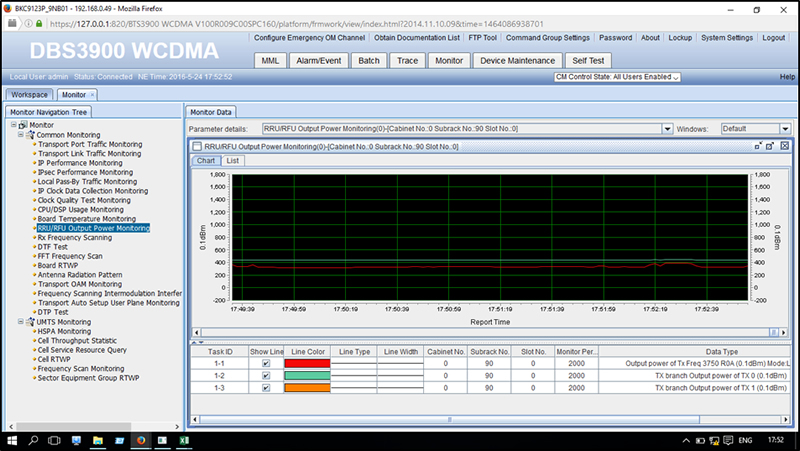The width and height of the screenshot is (800, 451).
Task: Select the Monitor Data tab
Action: (x=211, y=112)
